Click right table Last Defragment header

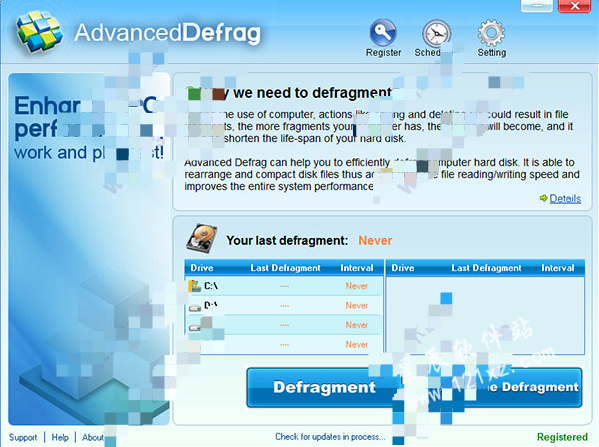click(486, 268)
